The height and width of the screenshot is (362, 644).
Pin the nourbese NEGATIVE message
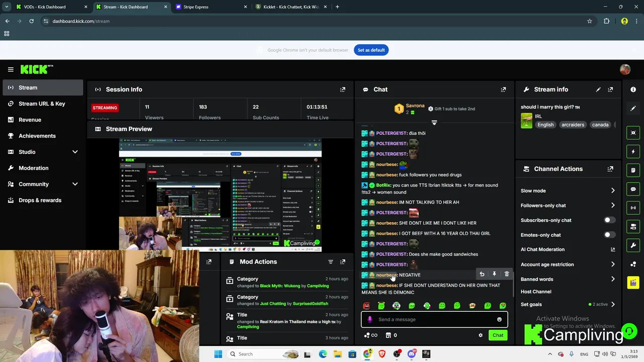click(494, 274)
